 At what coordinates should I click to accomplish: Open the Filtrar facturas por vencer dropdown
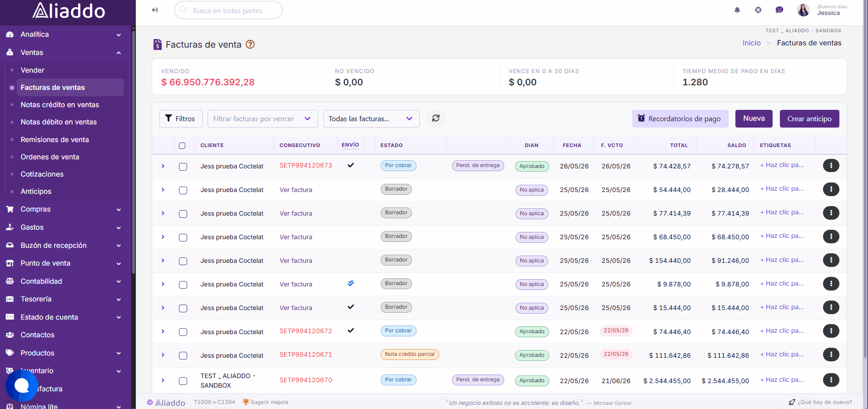coord(263,119)
